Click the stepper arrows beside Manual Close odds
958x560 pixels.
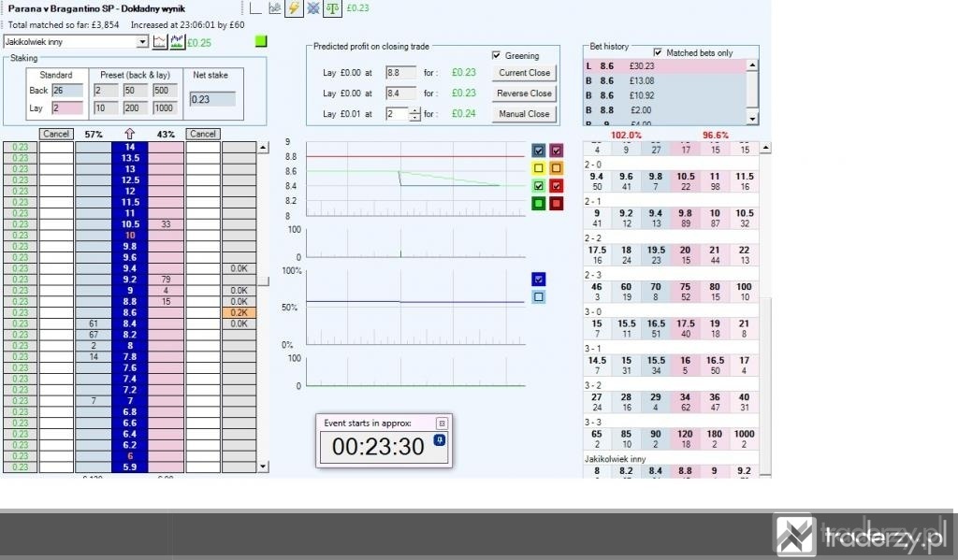[414, 113]
